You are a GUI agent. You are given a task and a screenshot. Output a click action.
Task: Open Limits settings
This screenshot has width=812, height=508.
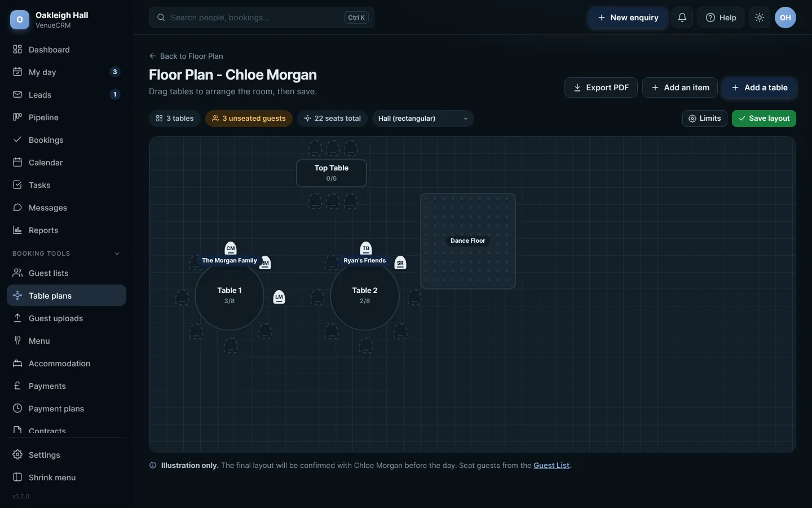click(705, 119)
